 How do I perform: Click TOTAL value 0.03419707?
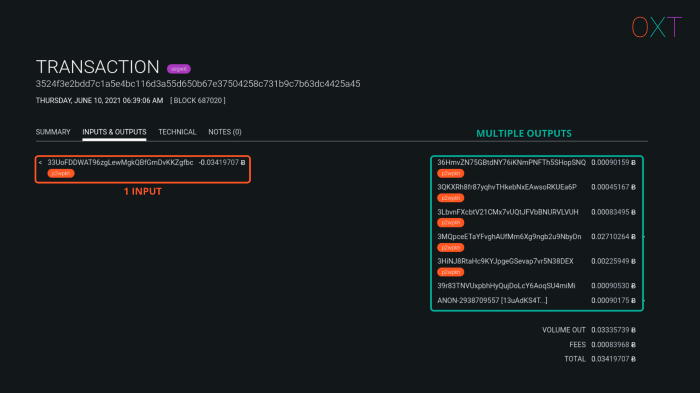613,359
